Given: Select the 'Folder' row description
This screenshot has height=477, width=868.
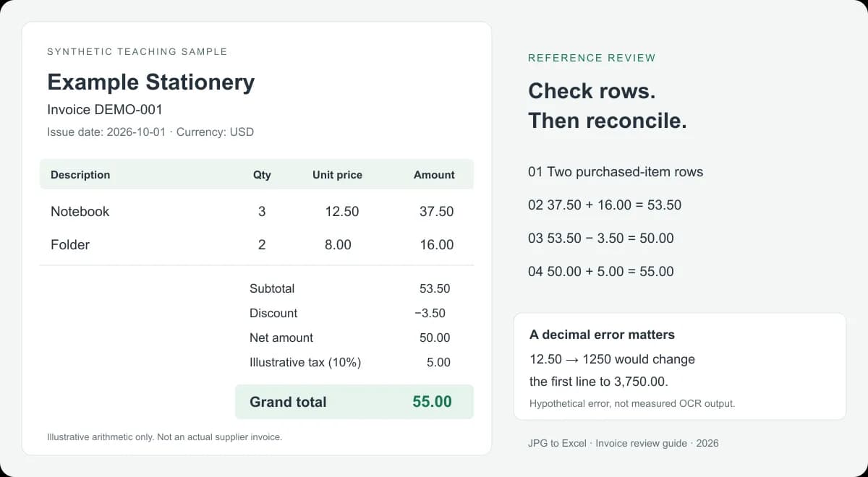Looking at the screenshot, I should 70,245.
